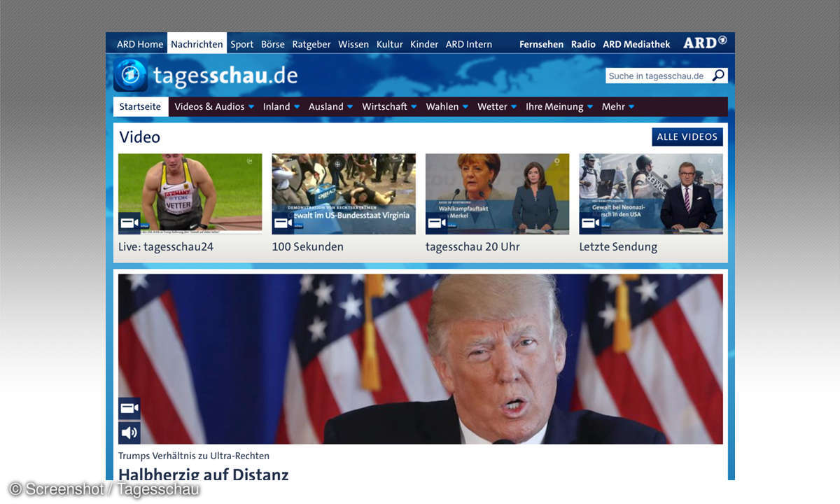
Task: Click the tagesschau 20 Uhr caption
Action: [x=472, y=246]
